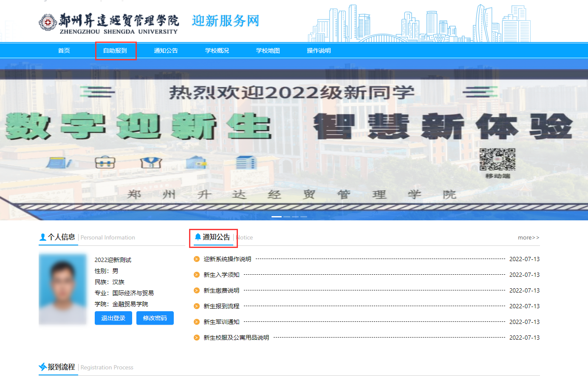Click the university emblem logo
Screen dimensions: 588x380
click(x=47, y=22)
